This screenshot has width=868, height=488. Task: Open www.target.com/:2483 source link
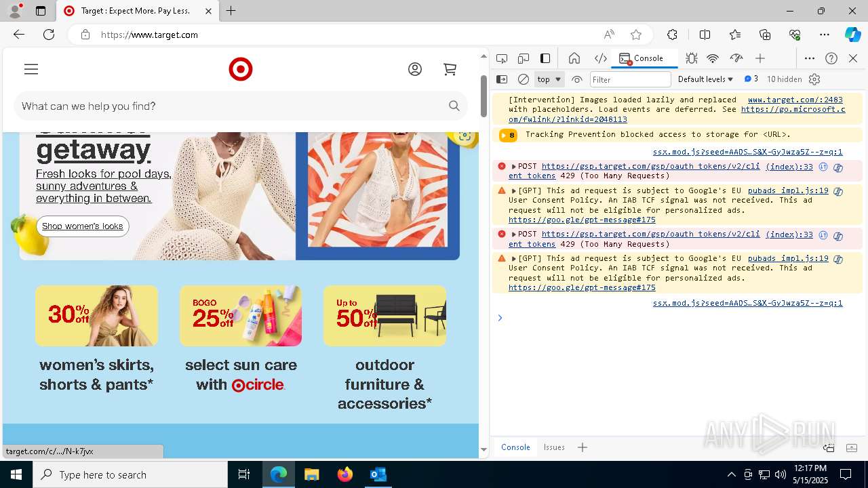795,100
